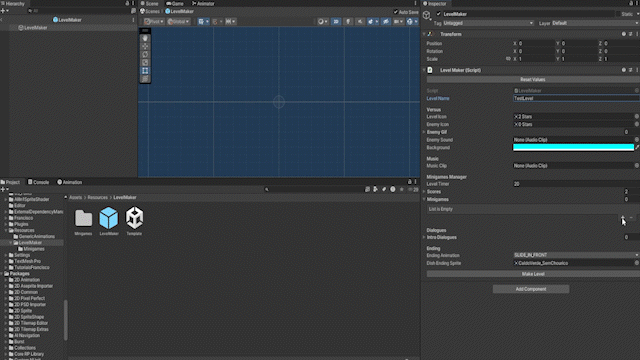Open the Enemy Sound object picker
The image size is (640, 360).
pyautogui.click(x=636, y=140)
